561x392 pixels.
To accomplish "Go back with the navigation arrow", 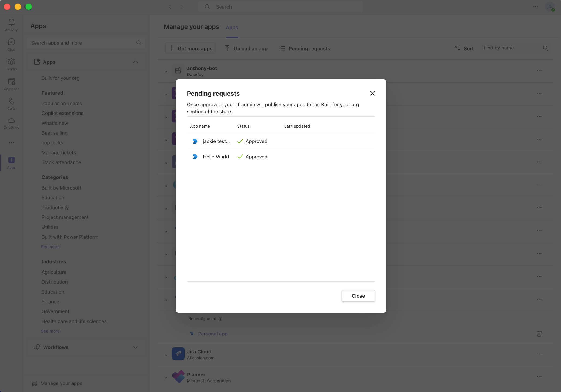I will (x=170, y=7).
